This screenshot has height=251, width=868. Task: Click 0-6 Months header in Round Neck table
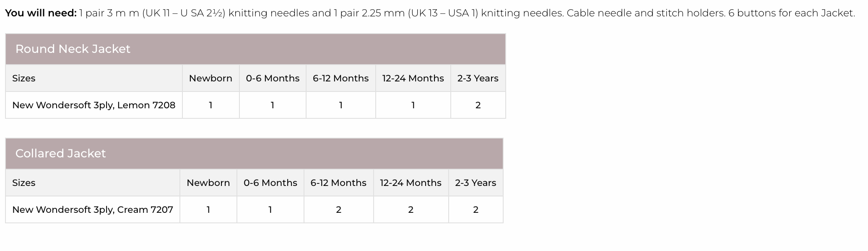pyautogui.click(x=273, y=78)
